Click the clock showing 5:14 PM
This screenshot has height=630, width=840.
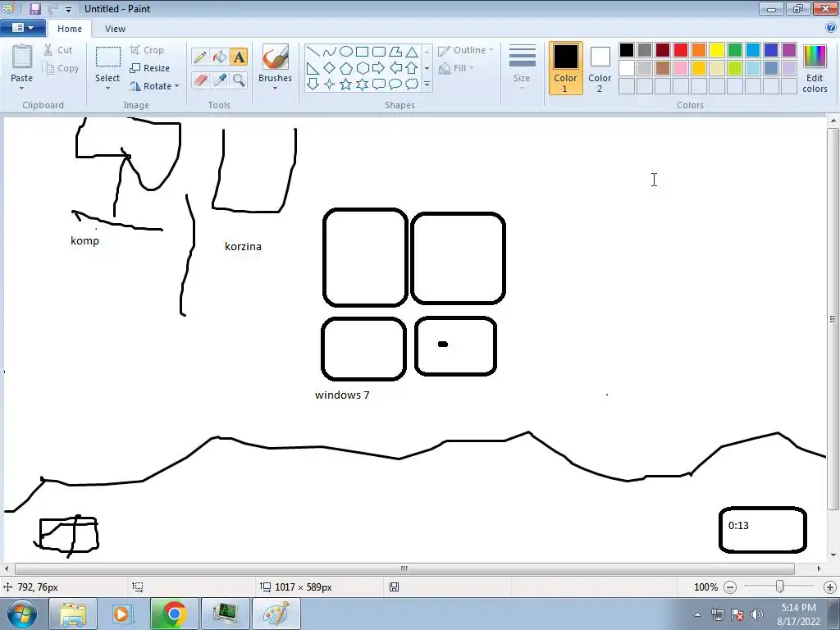tap(798, 608)
